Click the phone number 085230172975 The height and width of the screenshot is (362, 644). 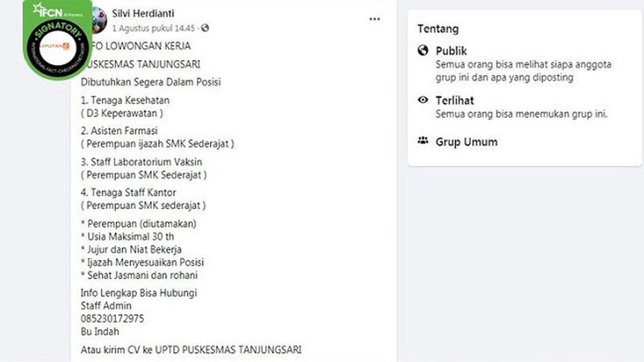113,318
